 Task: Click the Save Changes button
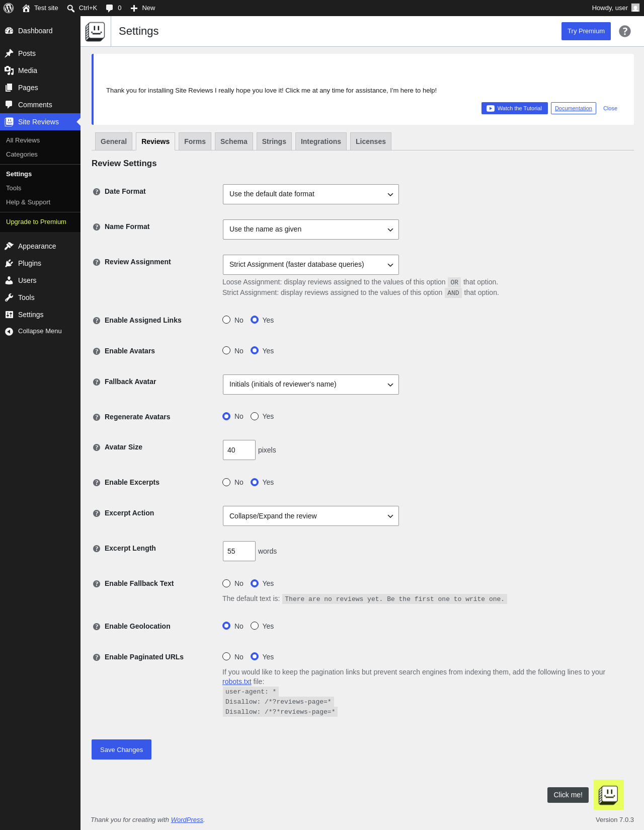point(121,749)
